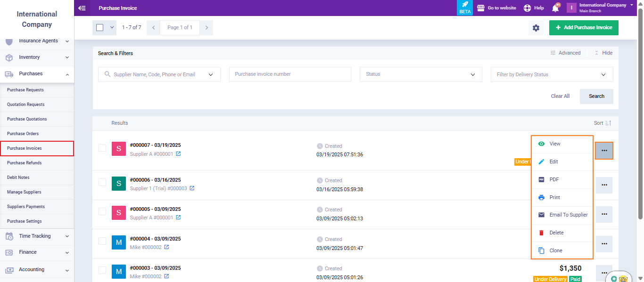Click the notification bell icon

555,8
